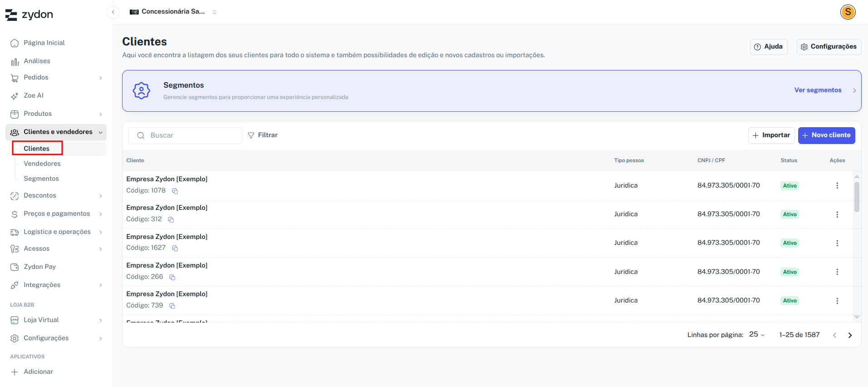
Task: Copy the client code 266
Action: click(172, 278)
